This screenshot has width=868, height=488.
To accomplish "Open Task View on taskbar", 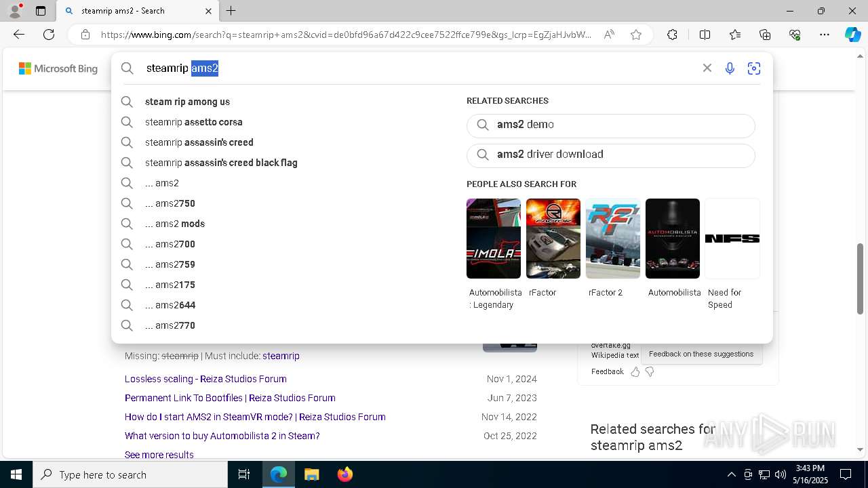I will pyautogui.click(x=244, y=474).
